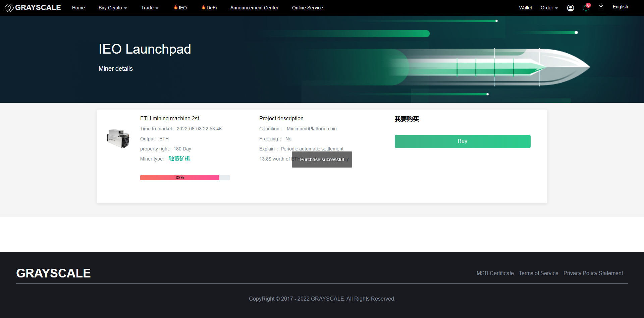Click the 88% progress bar
Screen dimensions: 644x318
[x=185, y=178]
